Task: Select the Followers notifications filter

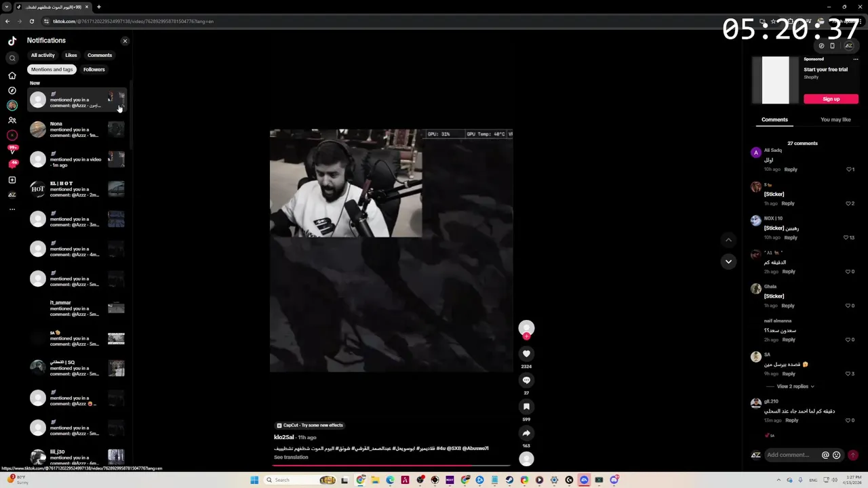Action: click(94, 69)
